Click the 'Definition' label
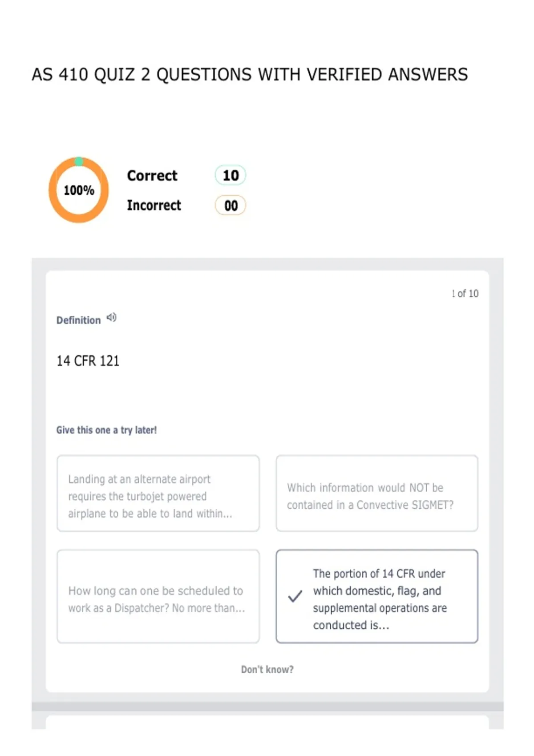The width and height of the screenshot is (534, 756). pyautogui.click(x=78, y=320)
